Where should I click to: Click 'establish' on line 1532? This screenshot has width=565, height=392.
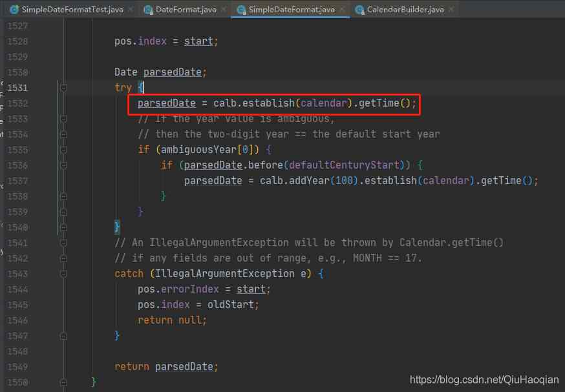pyautogui.click(x=268, y=103)
